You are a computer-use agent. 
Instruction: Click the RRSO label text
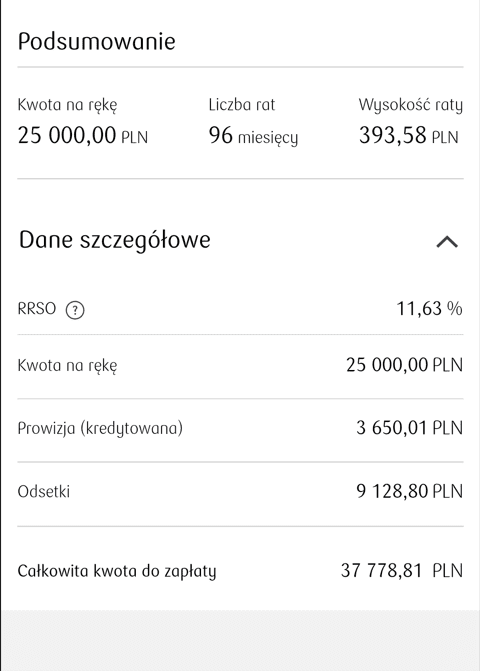click(37, 309)
